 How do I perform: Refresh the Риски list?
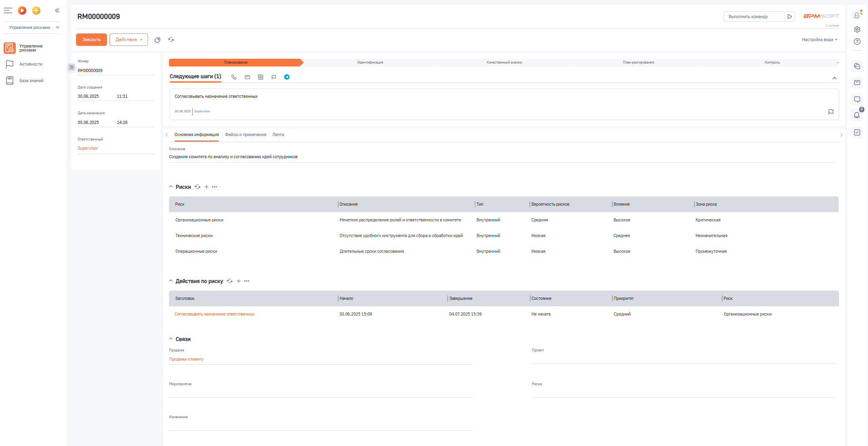click(198, 187)
